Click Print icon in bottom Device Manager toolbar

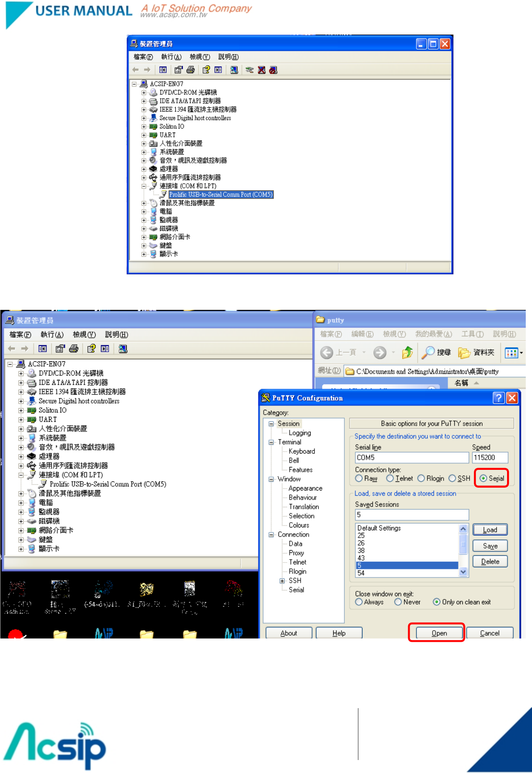coord(74,349)
